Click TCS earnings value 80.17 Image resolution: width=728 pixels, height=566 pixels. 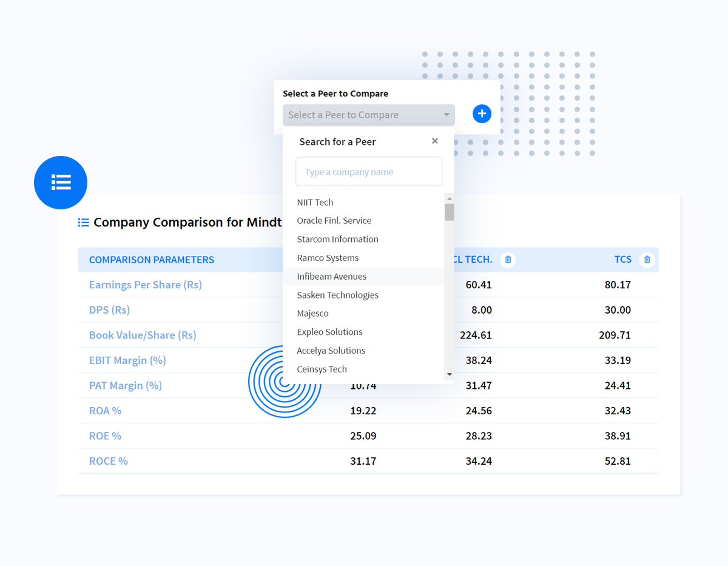tap(618, 285)
